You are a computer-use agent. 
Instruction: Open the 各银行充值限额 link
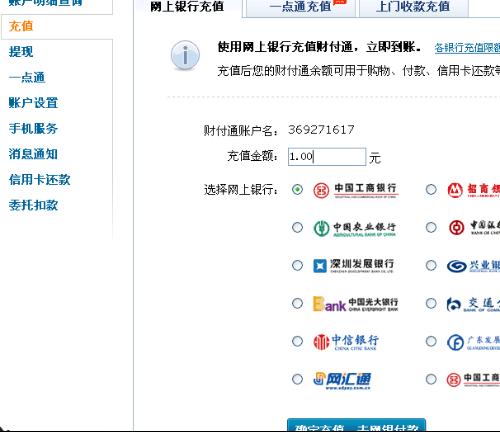click(x=467, y=48)
